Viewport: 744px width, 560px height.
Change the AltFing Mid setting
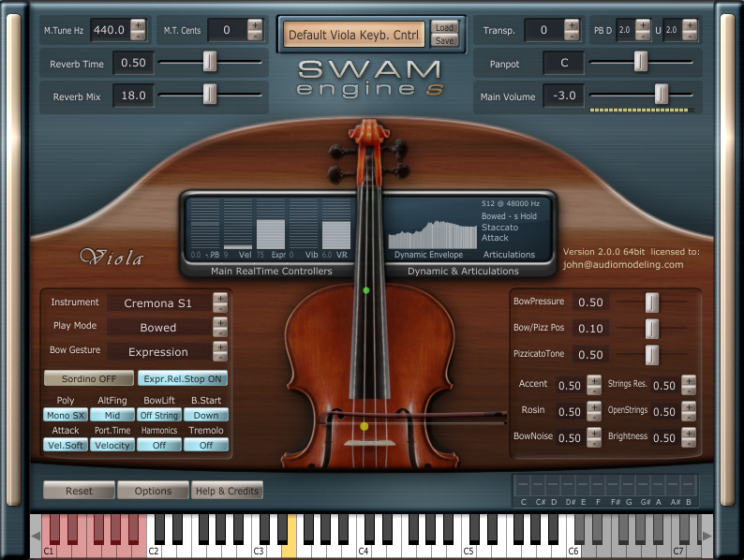[112, 415]
